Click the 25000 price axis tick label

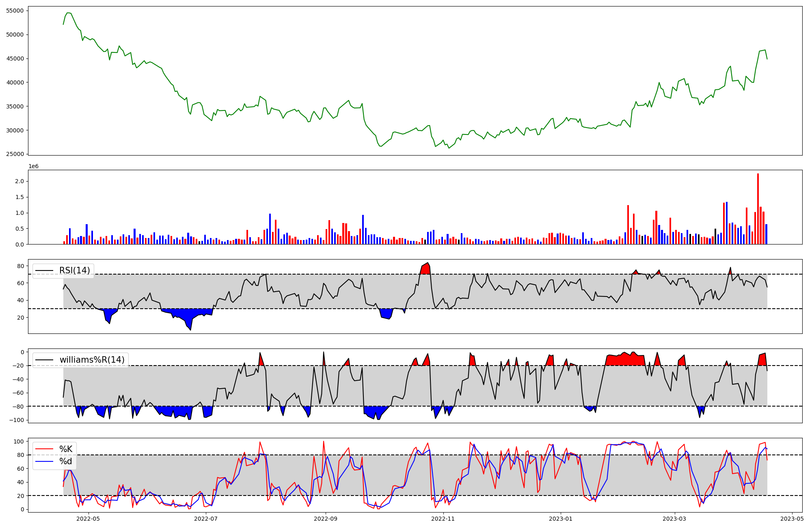coord(15,154)
